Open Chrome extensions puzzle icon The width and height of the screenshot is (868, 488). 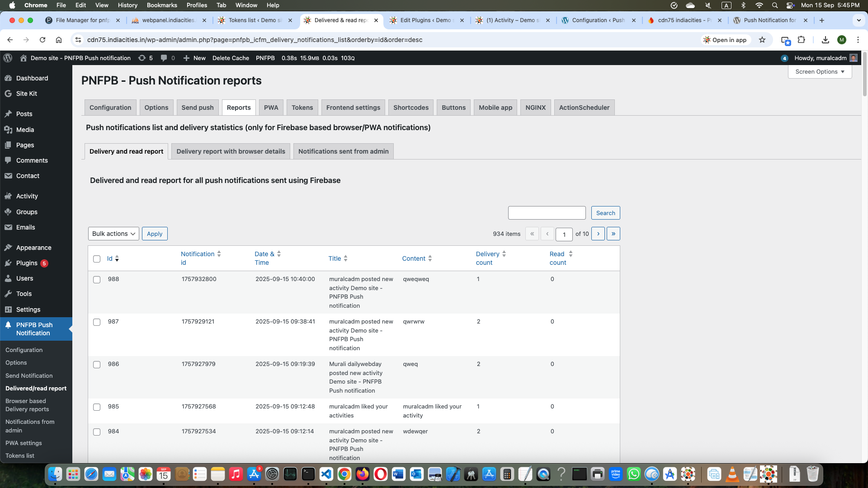802,40
